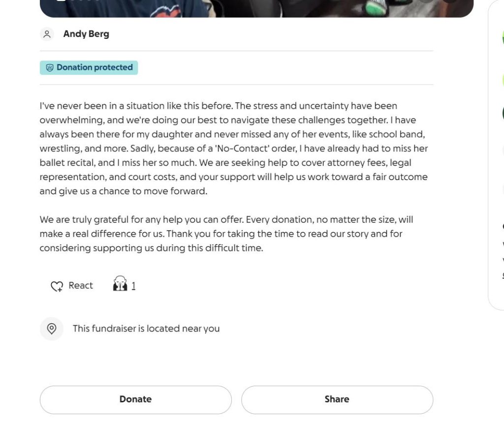Click the topmost green circle in right sidebar
504x426 pixels.
503,37
